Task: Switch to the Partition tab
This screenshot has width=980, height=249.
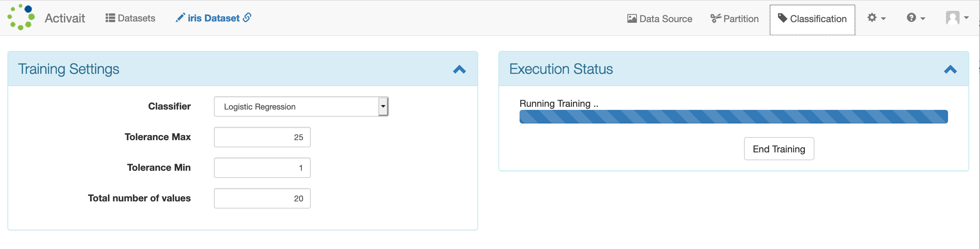Action: pyautogui.click(x=734, y=19)
